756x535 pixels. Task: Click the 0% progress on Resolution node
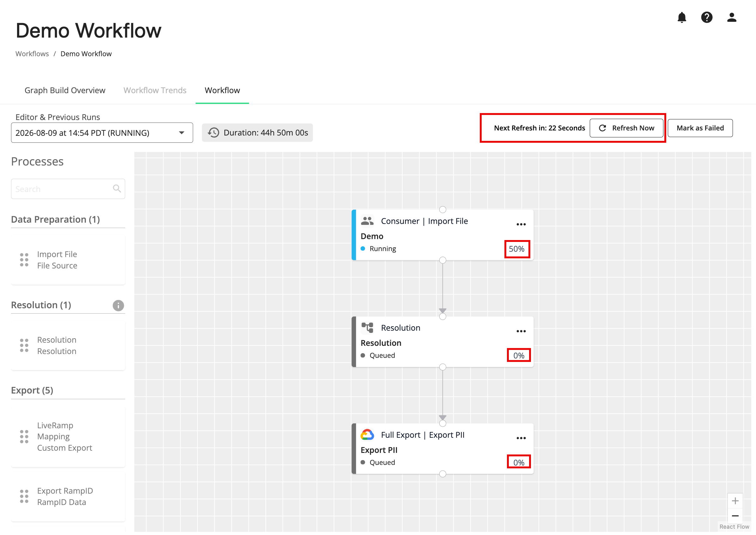[519, 356]
